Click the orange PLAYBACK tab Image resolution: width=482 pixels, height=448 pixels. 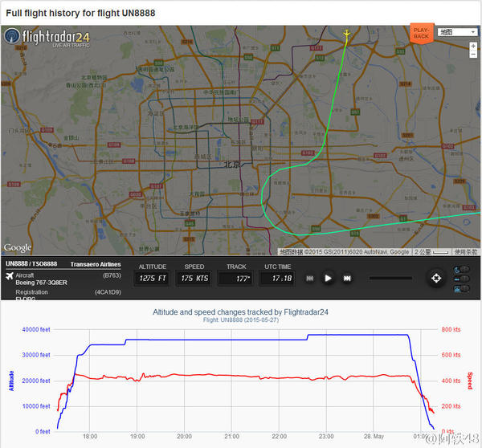tap(420, 32)
